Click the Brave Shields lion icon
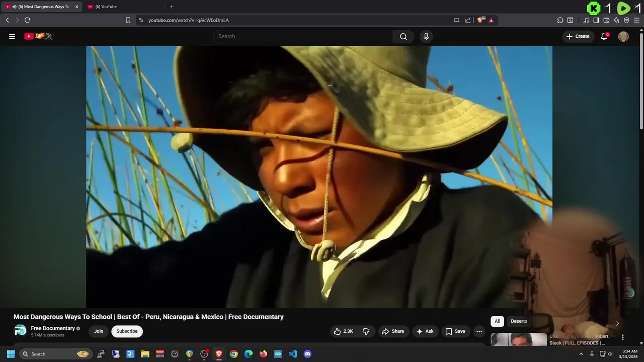 click(x=480, y=20)
